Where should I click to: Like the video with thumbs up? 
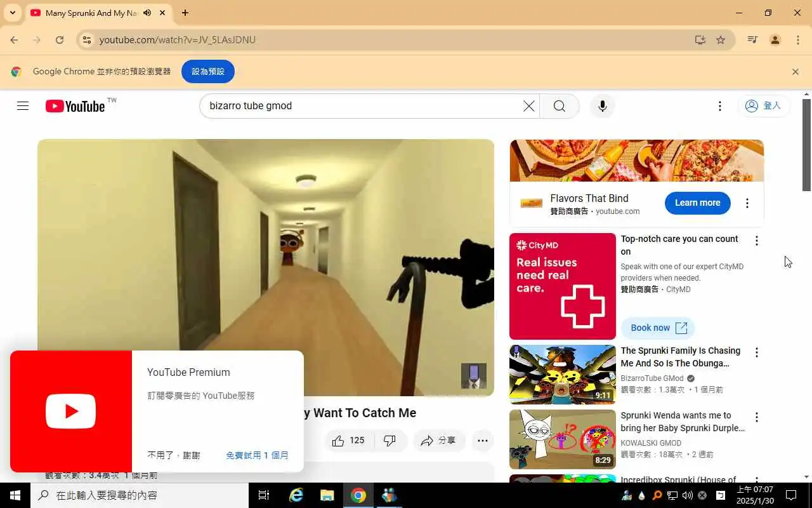coord(348,440)
